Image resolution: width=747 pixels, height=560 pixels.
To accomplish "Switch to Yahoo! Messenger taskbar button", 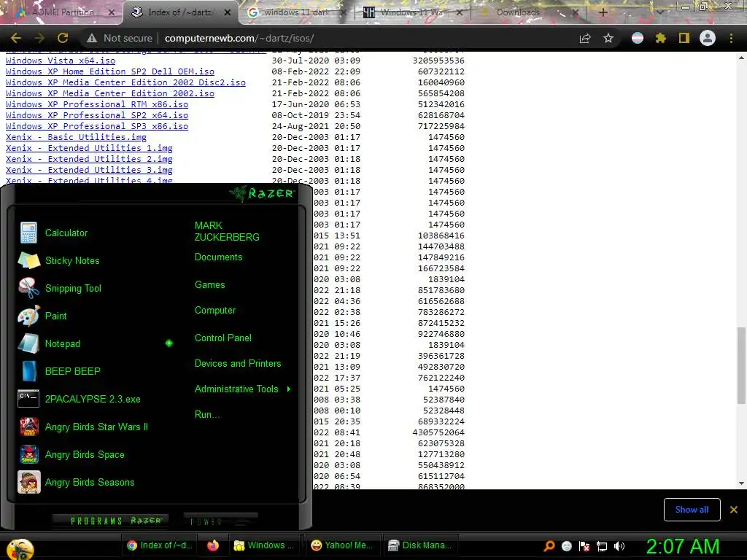I will (341, 545).
